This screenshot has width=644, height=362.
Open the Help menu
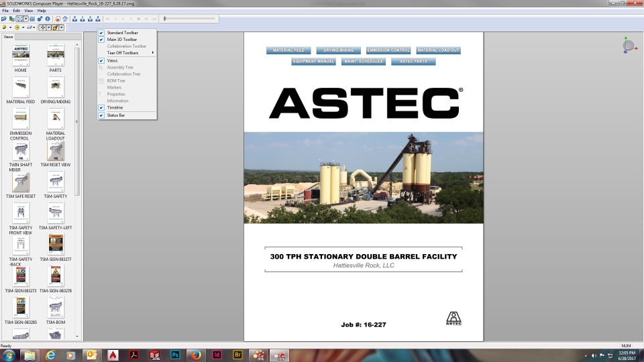point(42,11)
